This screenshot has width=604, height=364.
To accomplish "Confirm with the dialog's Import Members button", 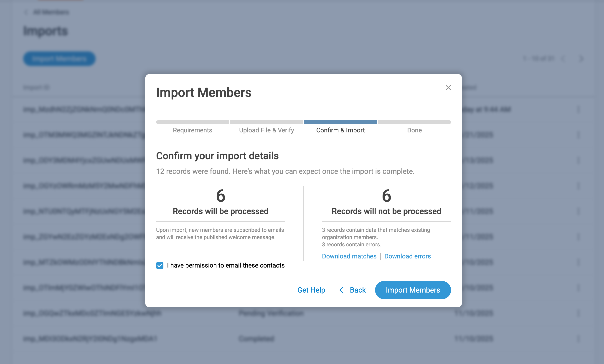I will pyautogui.click(x=413, y=290).
